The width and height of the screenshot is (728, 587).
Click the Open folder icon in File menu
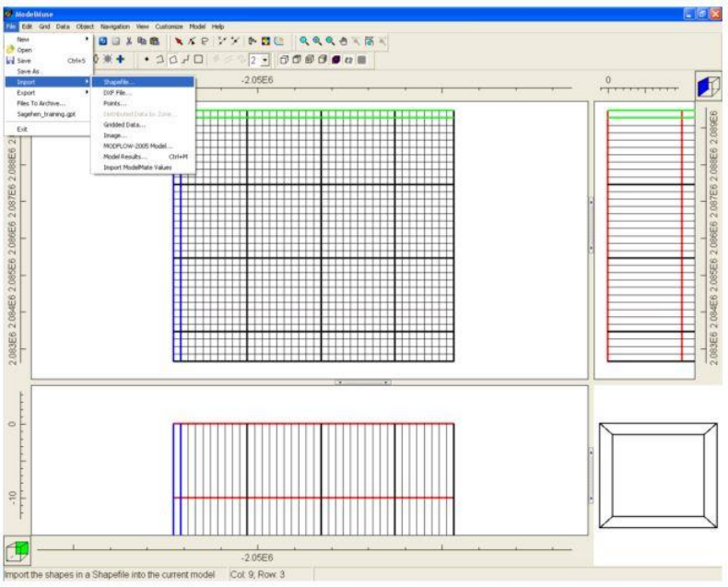click(x=10, y=50)
